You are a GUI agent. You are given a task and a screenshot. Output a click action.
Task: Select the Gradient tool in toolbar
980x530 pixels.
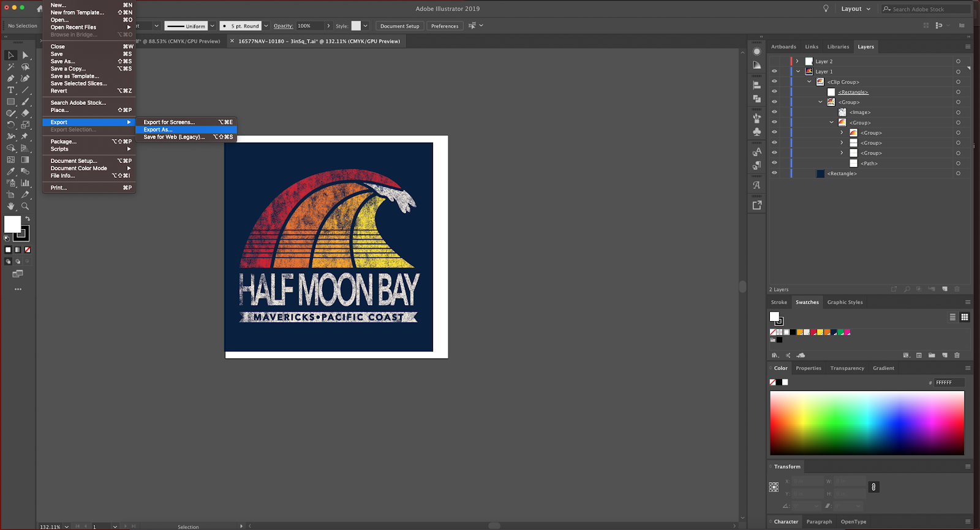click(25, 160)
